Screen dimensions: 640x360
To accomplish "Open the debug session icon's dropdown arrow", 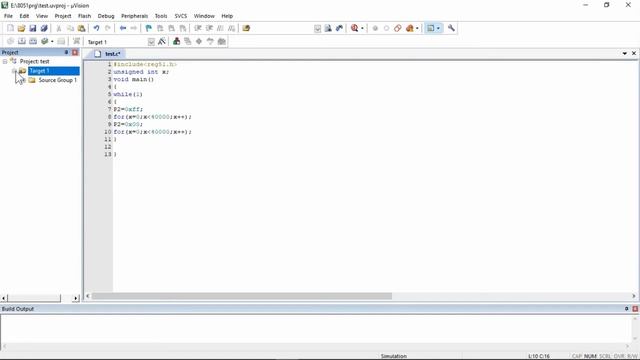I will (362, 29).
